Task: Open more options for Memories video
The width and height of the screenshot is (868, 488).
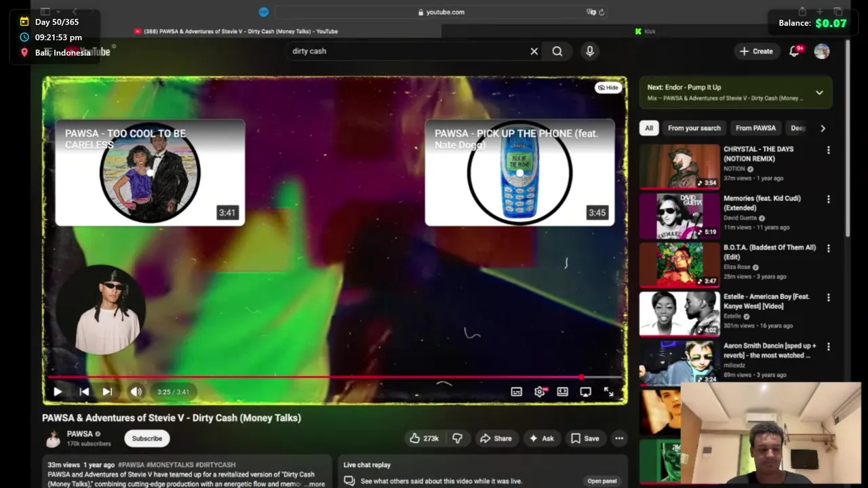Action: [828, 200]
